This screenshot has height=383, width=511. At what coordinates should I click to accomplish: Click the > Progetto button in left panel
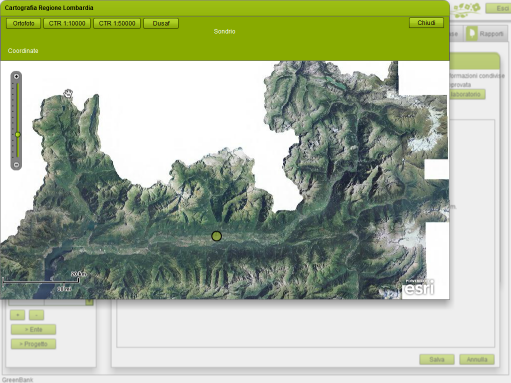click(33, 344)
